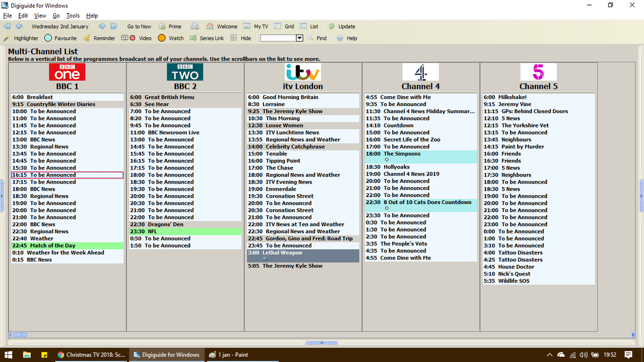Select Gordon, Gino and Fred: Road Trip

303,239
